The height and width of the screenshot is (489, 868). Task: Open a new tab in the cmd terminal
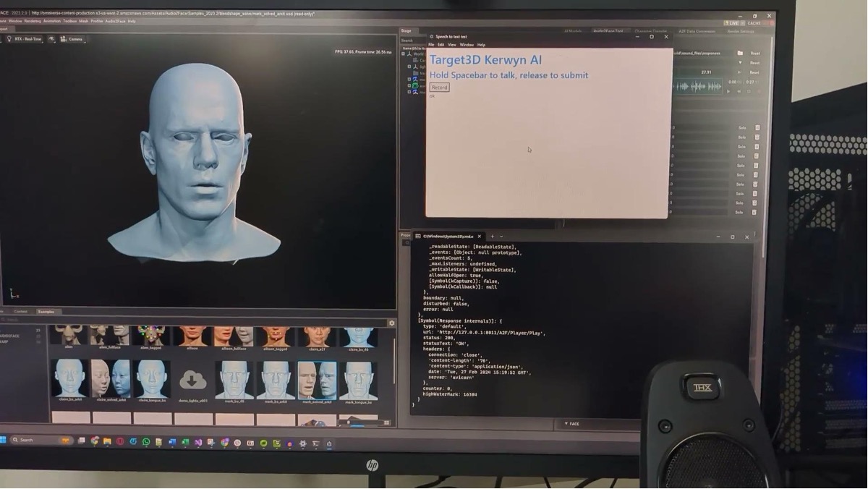[493, 237]
